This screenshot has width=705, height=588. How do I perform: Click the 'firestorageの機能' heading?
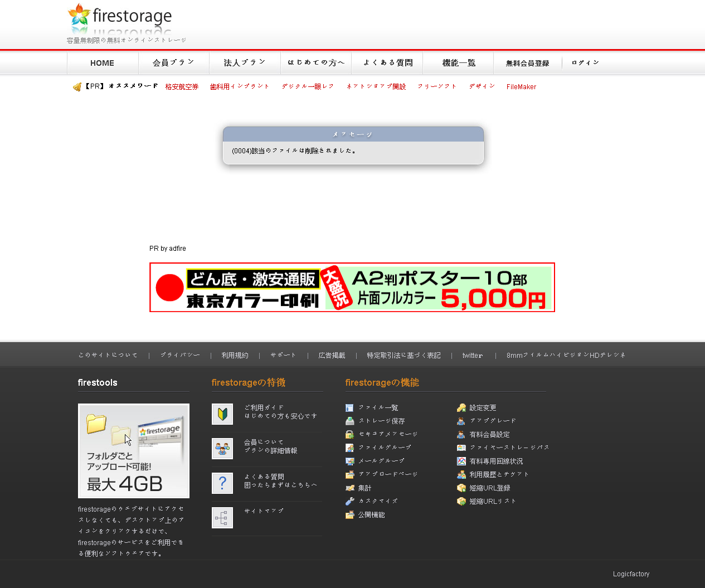point(382,382)
